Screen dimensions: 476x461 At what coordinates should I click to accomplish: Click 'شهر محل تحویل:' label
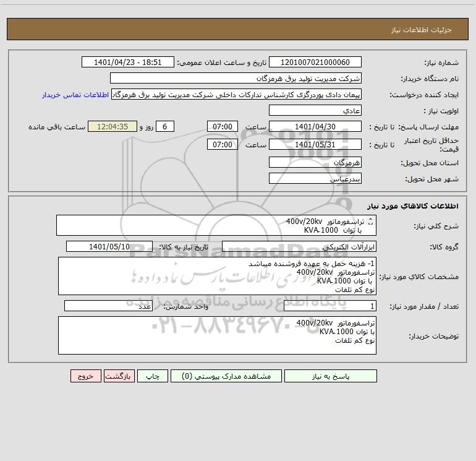click(431, 179)
